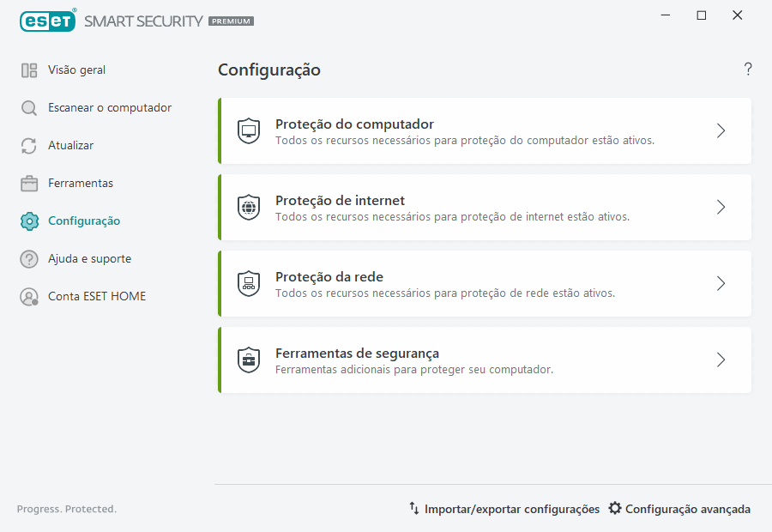Switch to Visão geral
The width and height of the screenshot is (772, 532).
click(77, 70)
